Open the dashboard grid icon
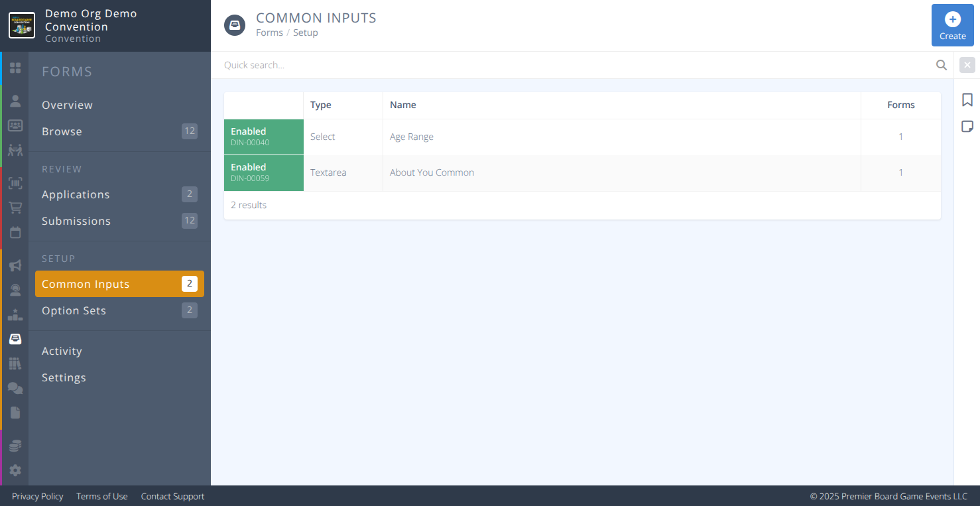This screenshot has height=506, width=980. 15,68
